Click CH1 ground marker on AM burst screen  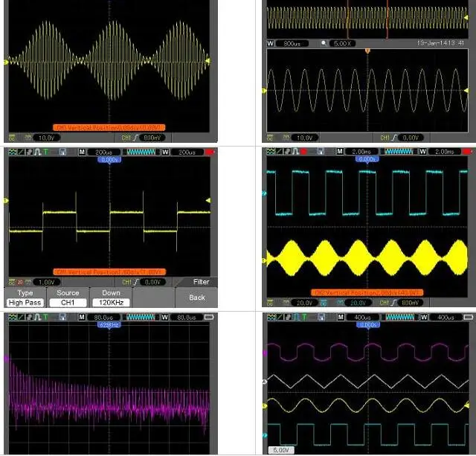[6, 62]
